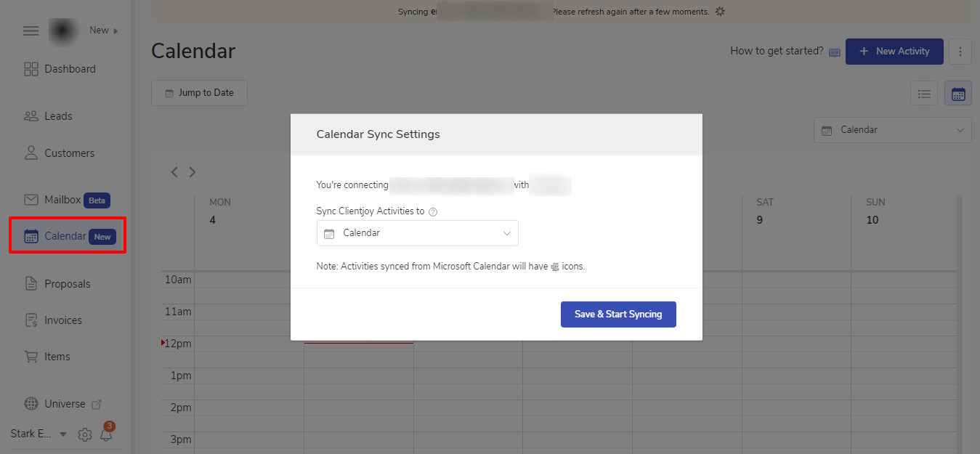Open the Calendar filter dropdown at top right

892,130
